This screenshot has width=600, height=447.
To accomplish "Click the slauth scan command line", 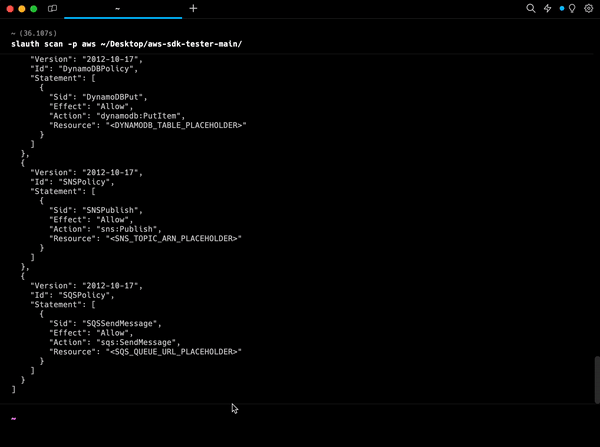I will coord(127,44).
